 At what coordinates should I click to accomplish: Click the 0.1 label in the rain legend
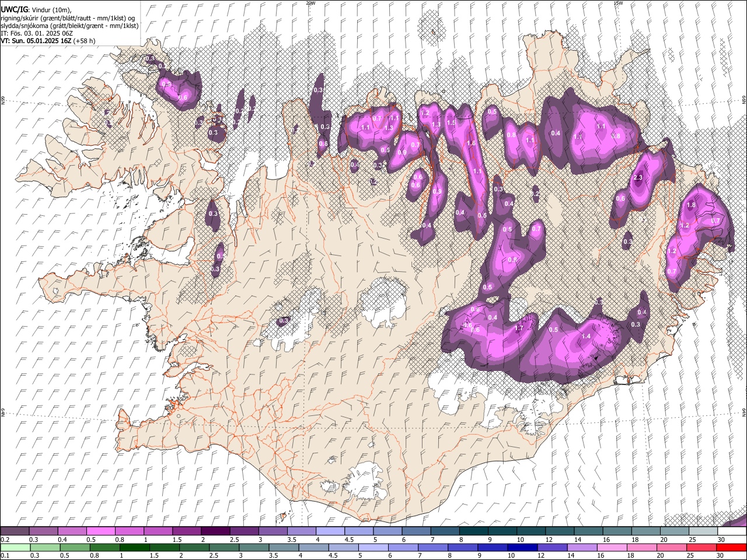(x=5, y=555)
